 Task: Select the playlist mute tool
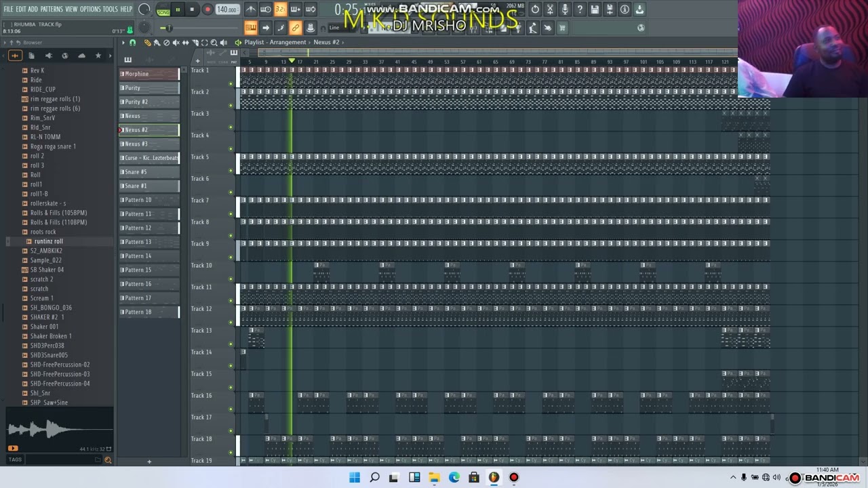point(176,43)
